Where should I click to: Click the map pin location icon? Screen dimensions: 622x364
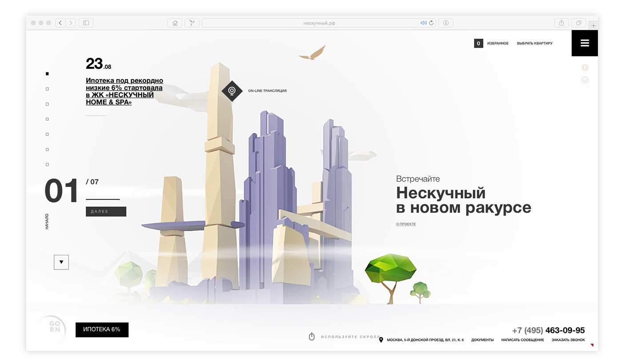click(381, 340)
